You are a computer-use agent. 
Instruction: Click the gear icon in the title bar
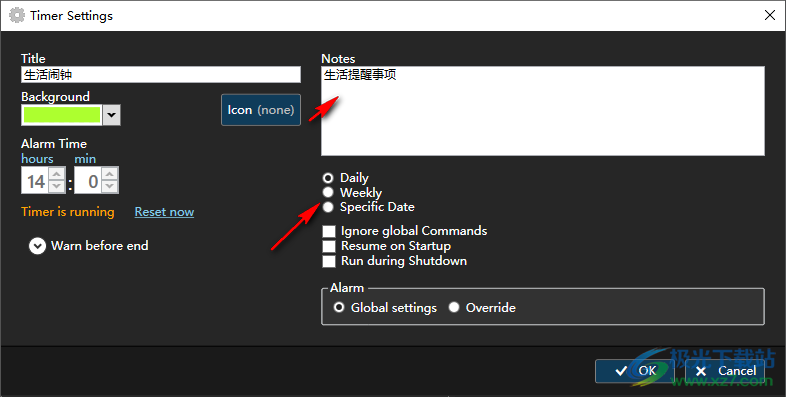click(17, 16)
